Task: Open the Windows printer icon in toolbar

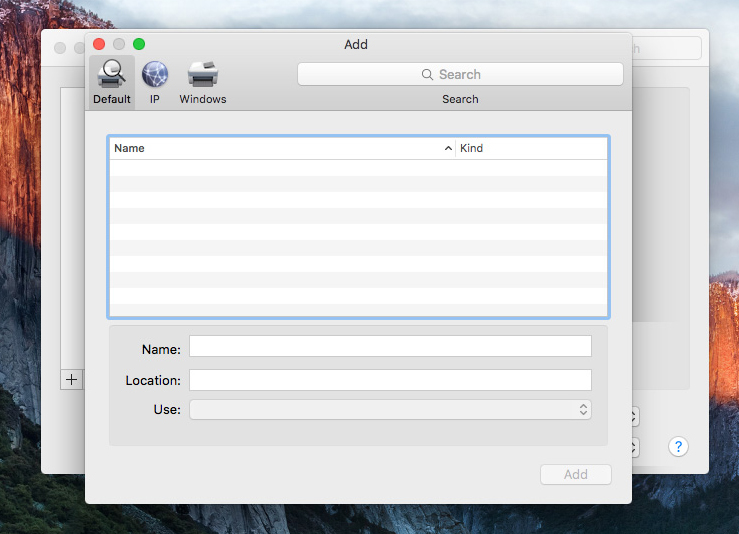Action: [203, 75]
